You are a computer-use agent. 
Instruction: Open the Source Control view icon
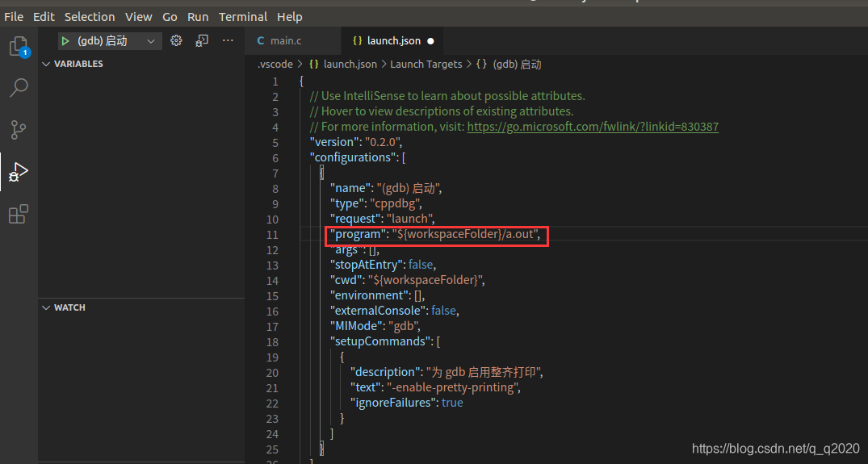[19, 130]
